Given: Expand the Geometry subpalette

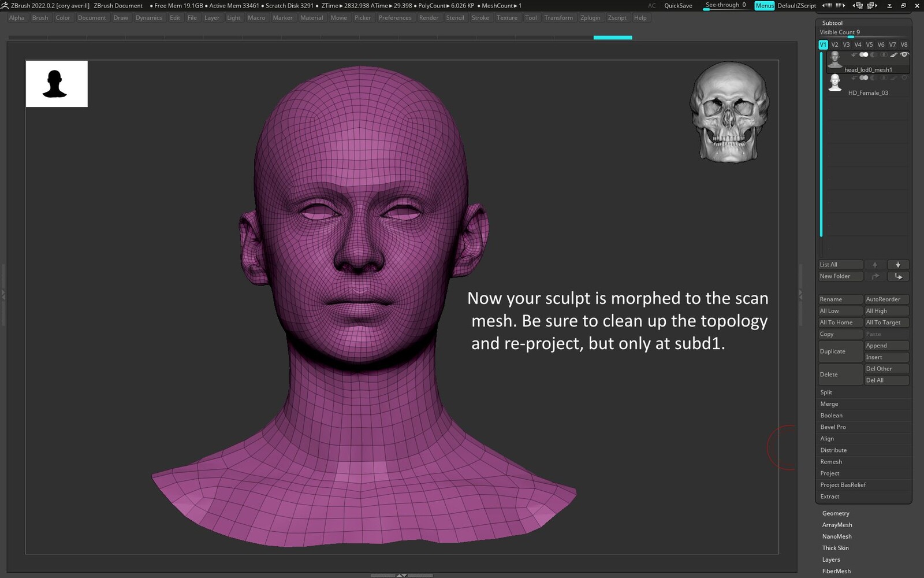Looking at the screenshot, I should tap(836, 513).
